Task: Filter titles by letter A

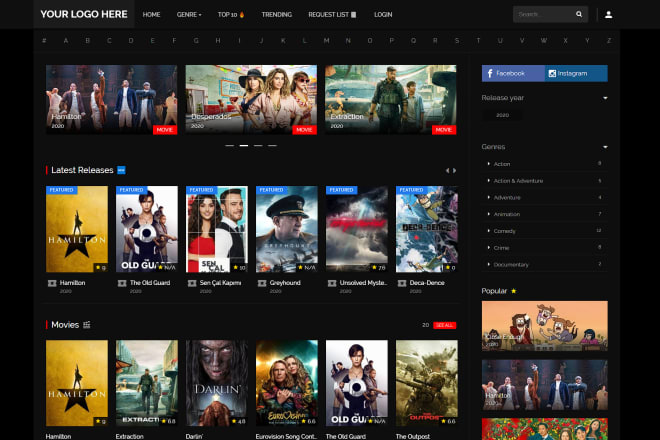Action: coord(66,40)
